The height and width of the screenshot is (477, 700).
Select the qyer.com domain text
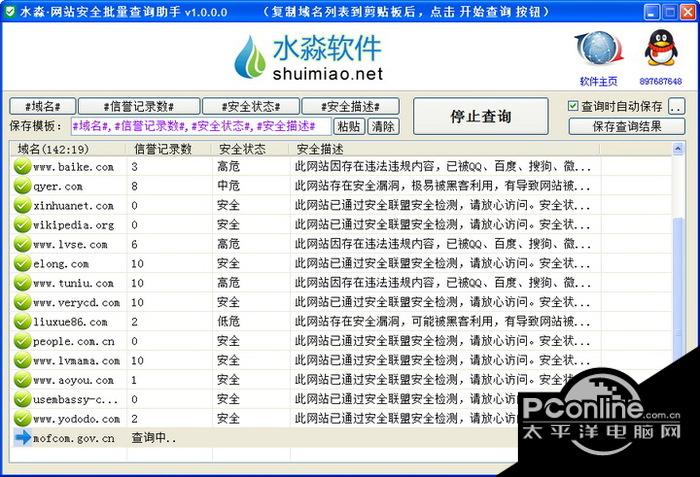point(58,186)
